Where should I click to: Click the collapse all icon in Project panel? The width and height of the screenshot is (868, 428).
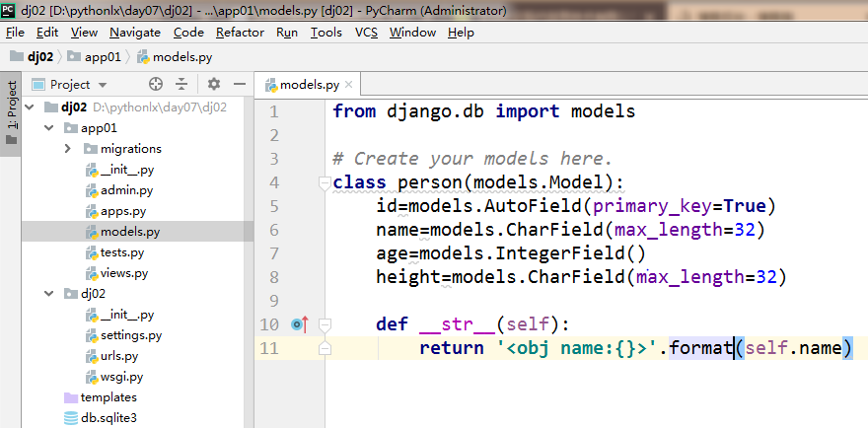181,84
